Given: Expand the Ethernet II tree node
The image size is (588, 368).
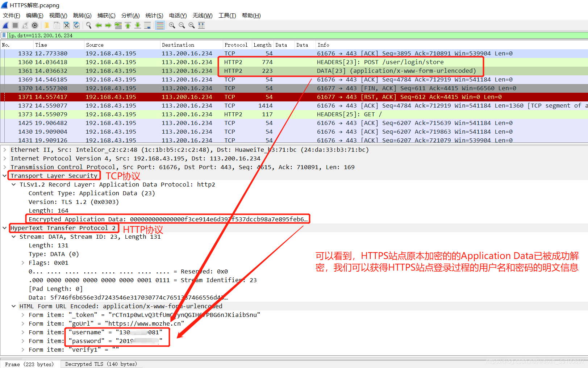Looking at the screenshot, I should click(x=5, y=150).
